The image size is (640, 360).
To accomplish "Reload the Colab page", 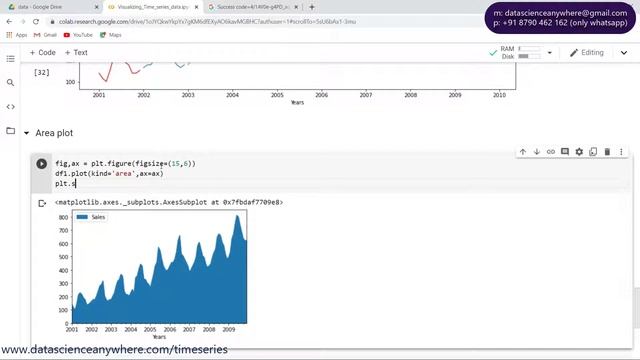I will [x=36, y=22].
